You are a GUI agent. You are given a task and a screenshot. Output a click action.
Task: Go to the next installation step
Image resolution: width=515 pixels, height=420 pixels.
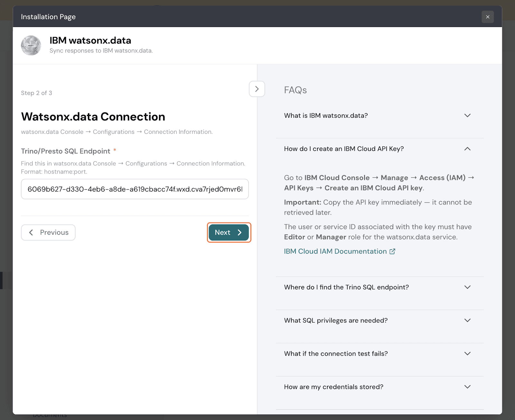[229, 232]
